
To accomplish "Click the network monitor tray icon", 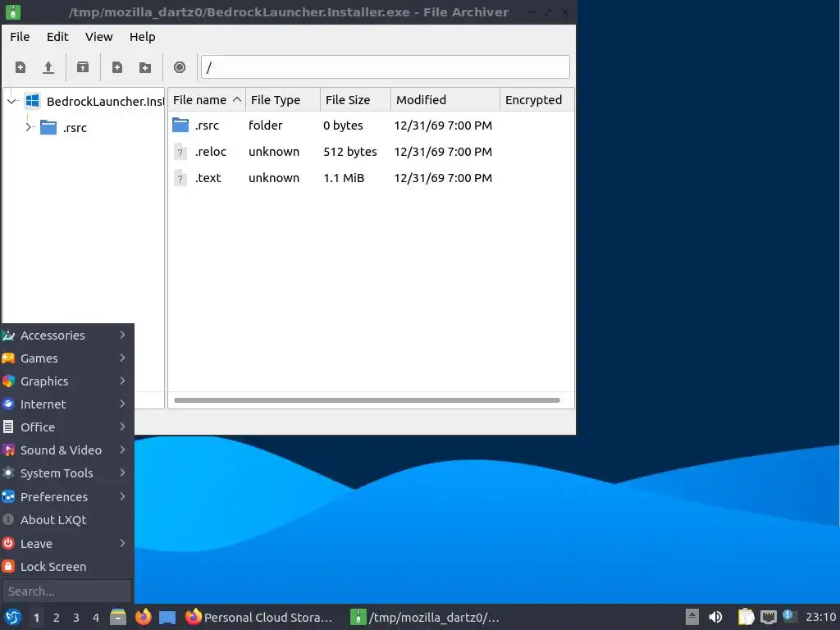I will point(768,617).
